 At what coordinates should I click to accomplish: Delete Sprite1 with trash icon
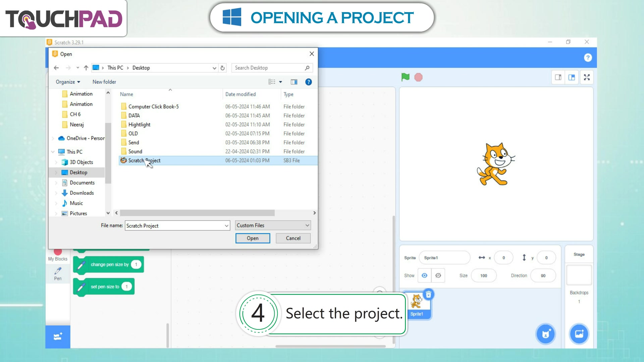coord(428,295)
